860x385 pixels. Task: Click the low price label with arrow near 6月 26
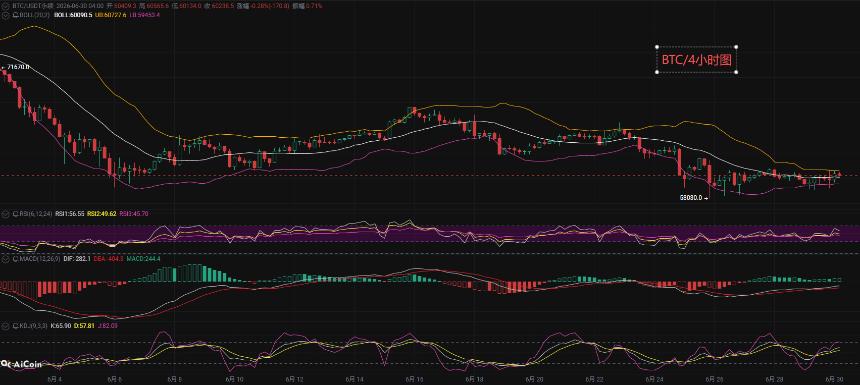coord(694,197)
